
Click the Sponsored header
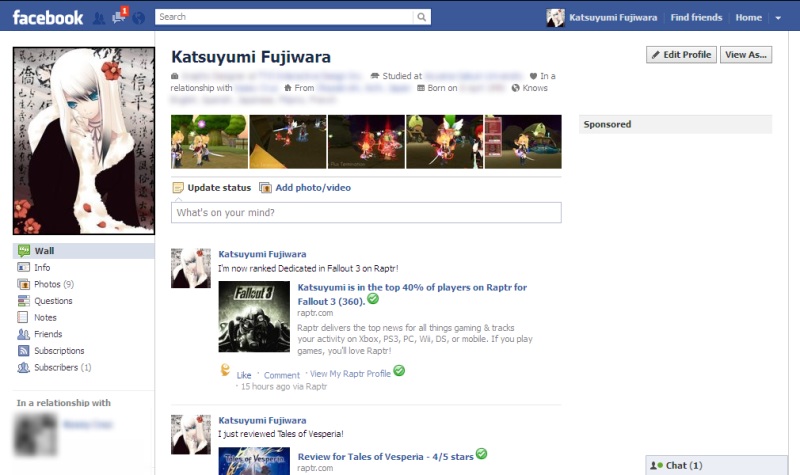click(676, 124)
